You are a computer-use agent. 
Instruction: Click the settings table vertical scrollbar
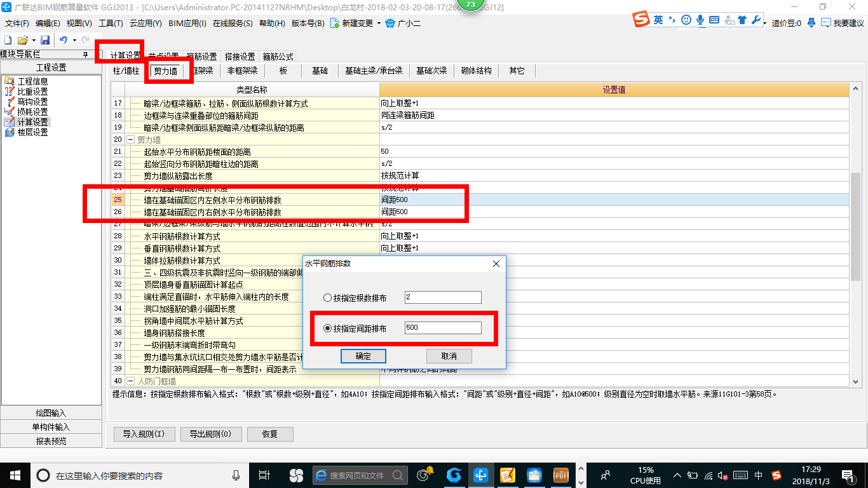(x=855, y=226)
